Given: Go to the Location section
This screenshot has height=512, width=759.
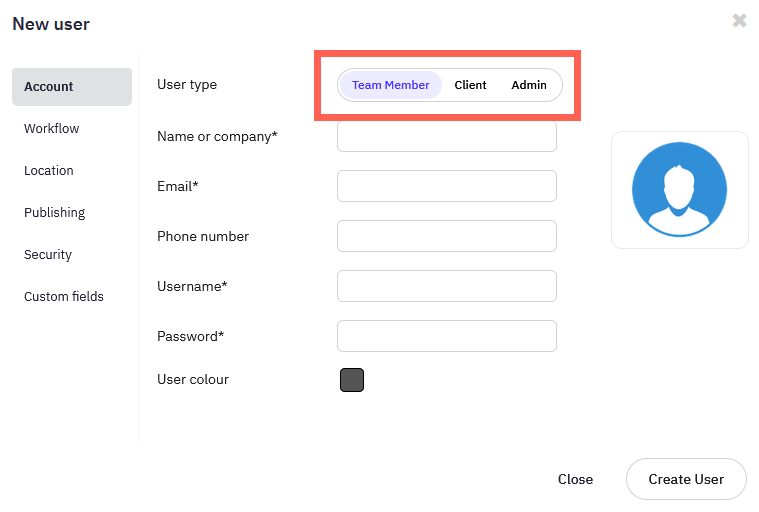Looking at the screenshot, I should 48,171.
